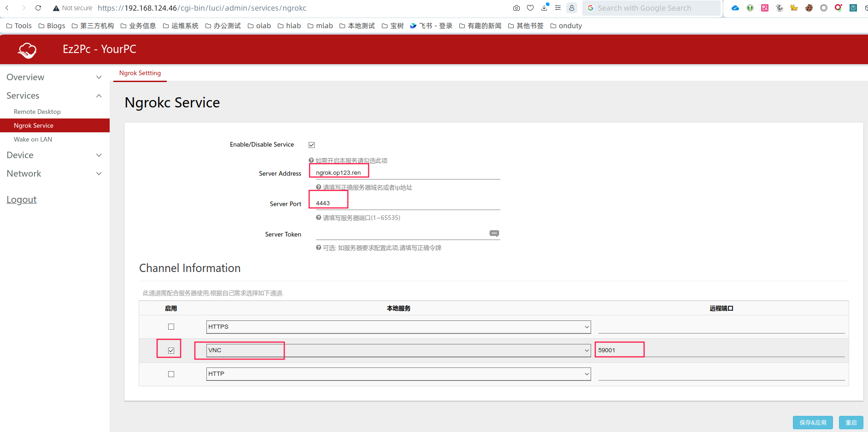Uncheck the VNC channel checkbox
868x432 pixels.
pos(171,350)
